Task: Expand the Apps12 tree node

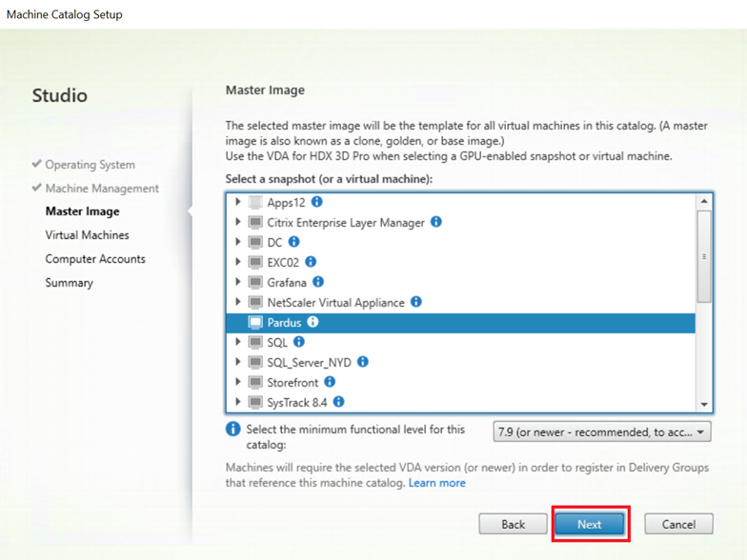Action: tap(238, 202)
